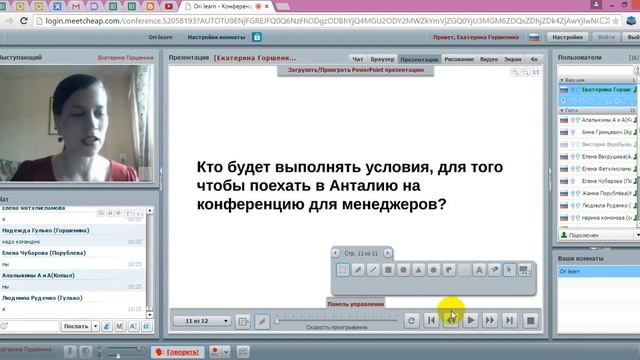640x360 pixels.
Task: Select the arrow pointer tool in drawing toolbar
Action: click(509, 270)
